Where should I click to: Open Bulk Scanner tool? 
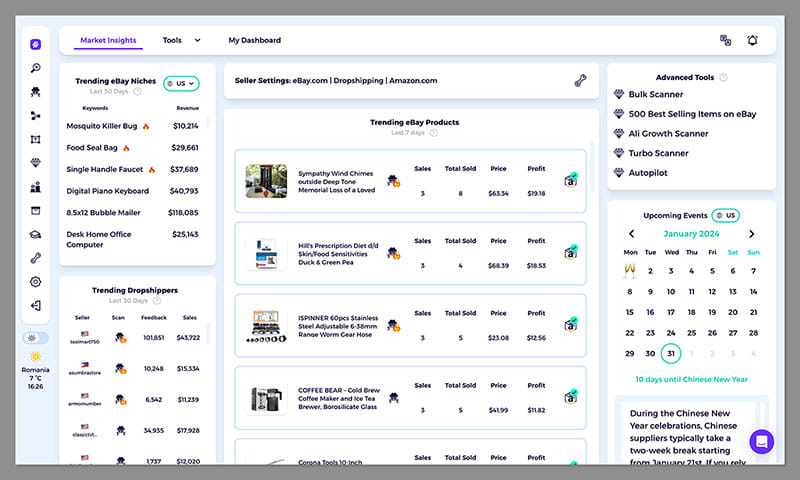point(656,94)
